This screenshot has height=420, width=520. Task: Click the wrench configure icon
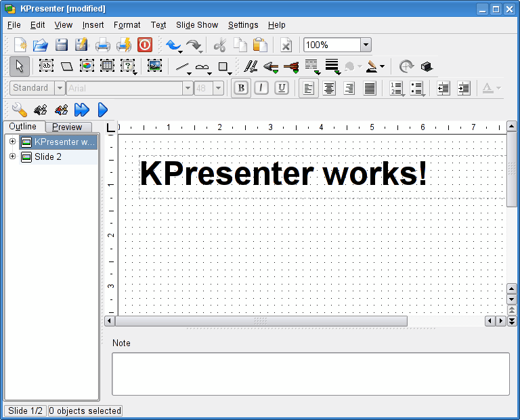point(20,109)
